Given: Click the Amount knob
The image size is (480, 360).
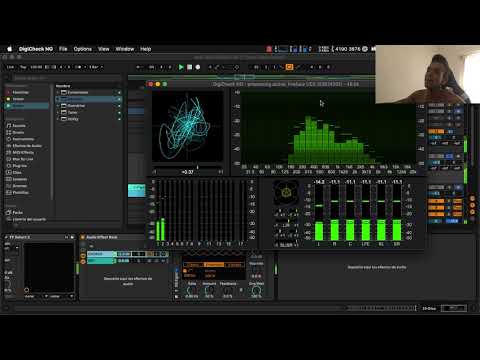Looking at the screenshot, I should pyautogui.click(x=209, y=290).
